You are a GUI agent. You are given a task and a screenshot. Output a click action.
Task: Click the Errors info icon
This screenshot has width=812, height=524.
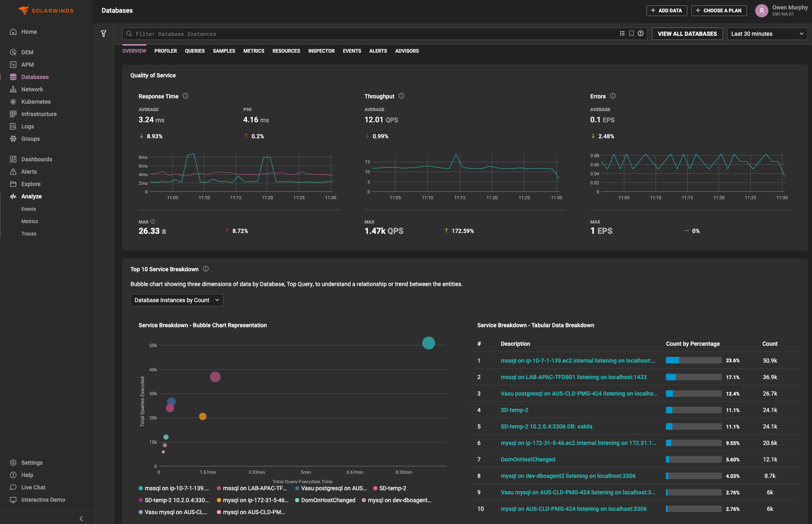point(613,96)
